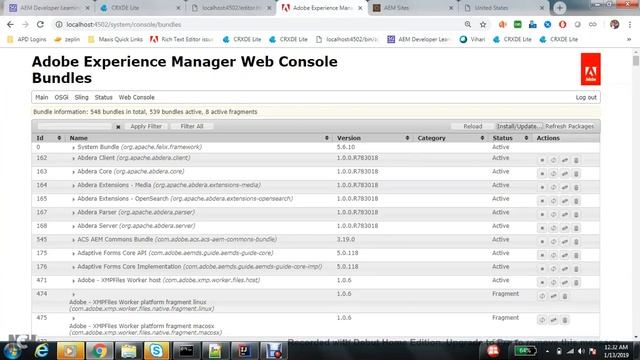Expand XMPFiles linux fragment details
The image size is (640, 360).
tap(73, 294)
